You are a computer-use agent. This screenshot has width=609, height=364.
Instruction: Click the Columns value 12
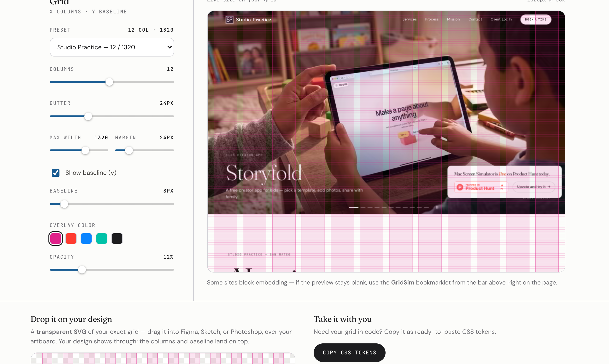coord(170,69)
